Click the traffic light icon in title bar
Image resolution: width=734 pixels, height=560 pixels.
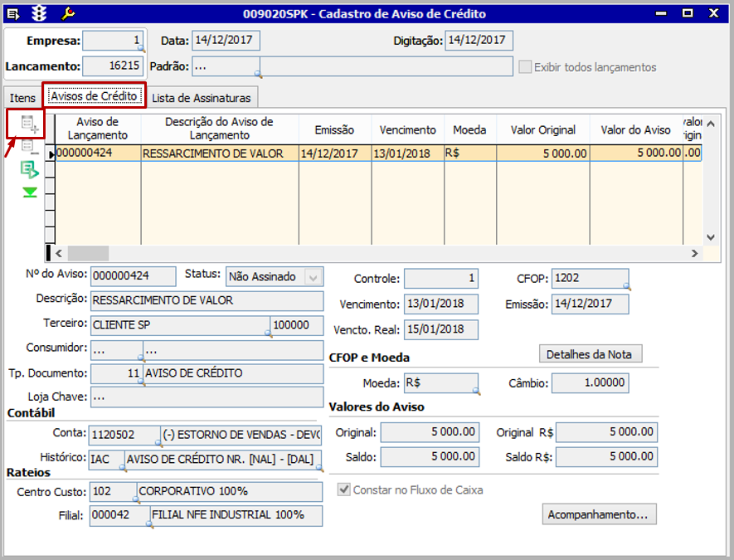coord(39,13)
